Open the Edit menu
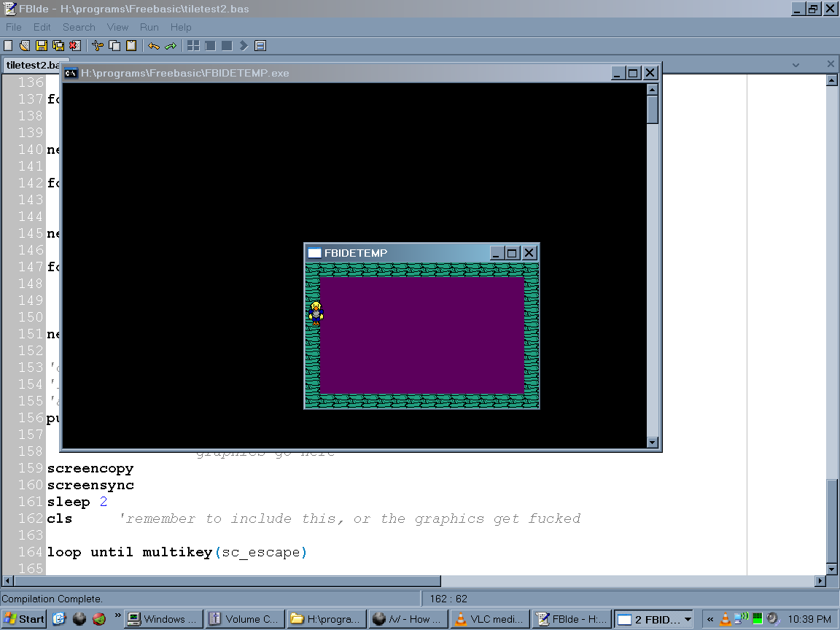 (42, 27)
